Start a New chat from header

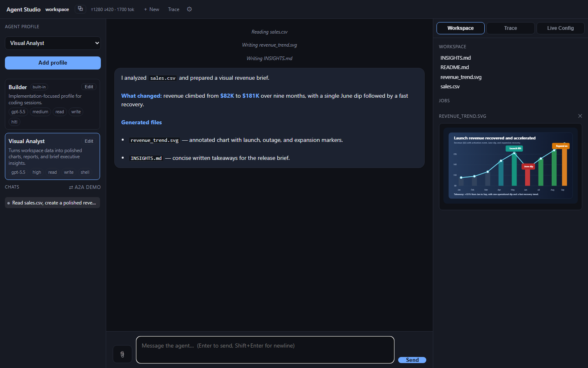coord(151,9)
